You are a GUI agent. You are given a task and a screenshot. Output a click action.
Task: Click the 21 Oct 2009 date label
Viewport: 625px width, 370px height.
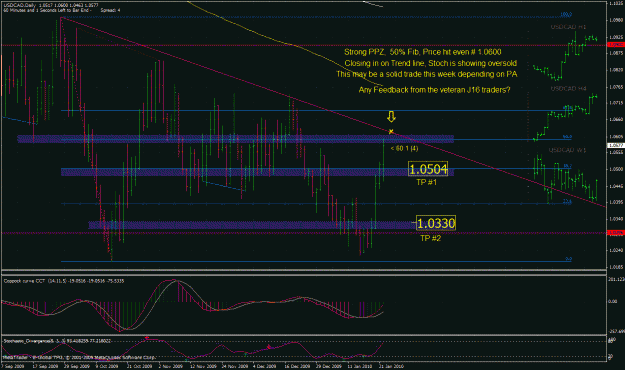[139, 366]
